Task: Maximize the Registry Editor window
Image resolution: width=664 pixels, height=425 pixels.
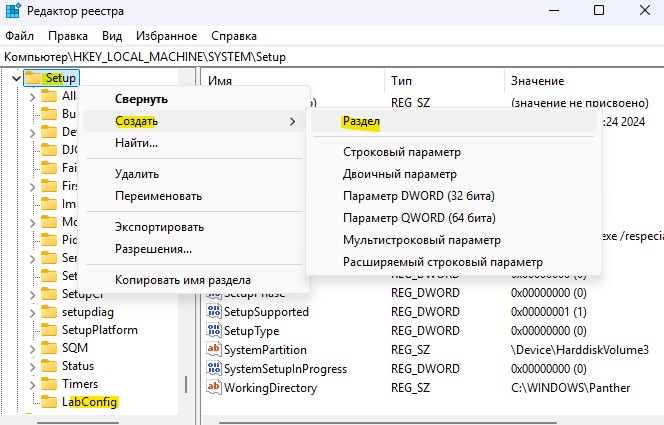Action: [x=599, y=10]
